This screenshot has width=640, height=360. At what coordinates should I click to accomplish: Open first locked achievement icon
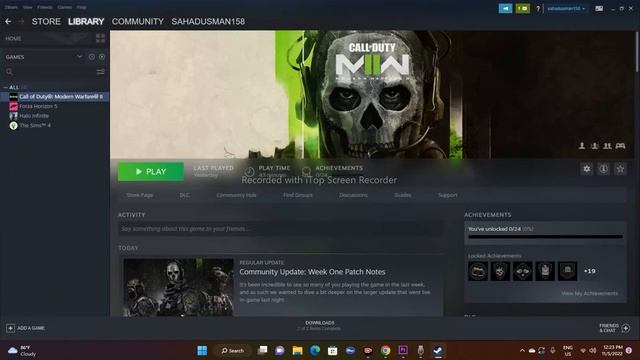tap(478, 271)
